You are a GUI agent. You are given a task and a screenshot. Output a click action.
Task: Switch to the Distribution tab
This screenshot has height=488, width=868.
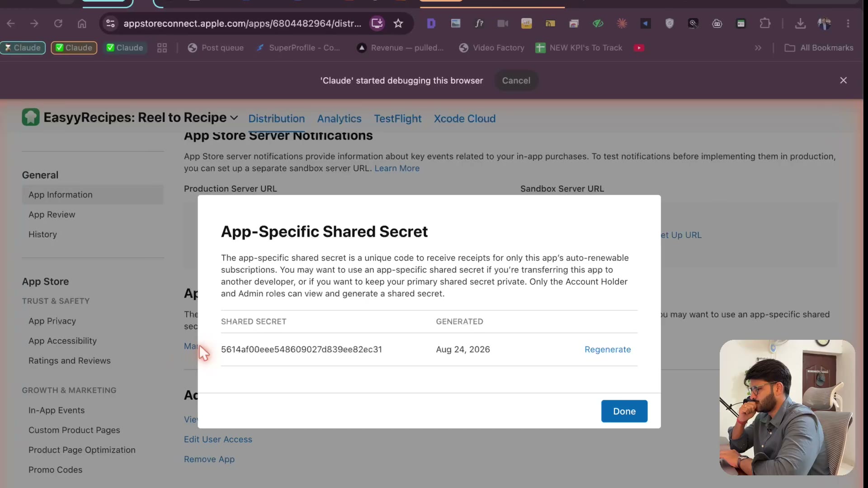coord(277,118)
